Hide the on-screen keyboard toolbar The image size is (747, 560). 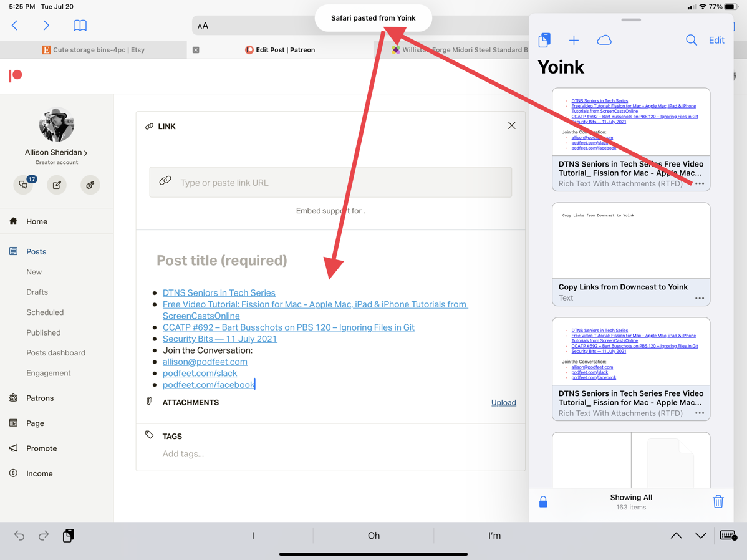coord(728,536)
